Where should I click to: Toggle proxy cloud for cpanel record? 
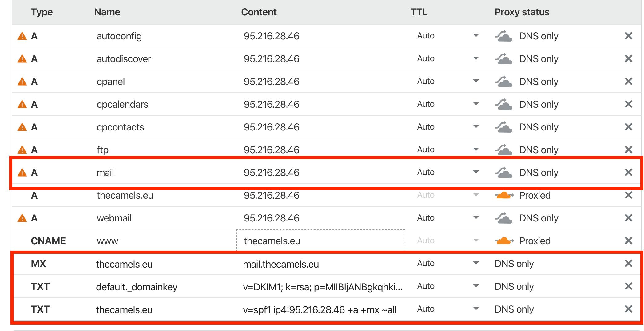(x=503, y=82)
